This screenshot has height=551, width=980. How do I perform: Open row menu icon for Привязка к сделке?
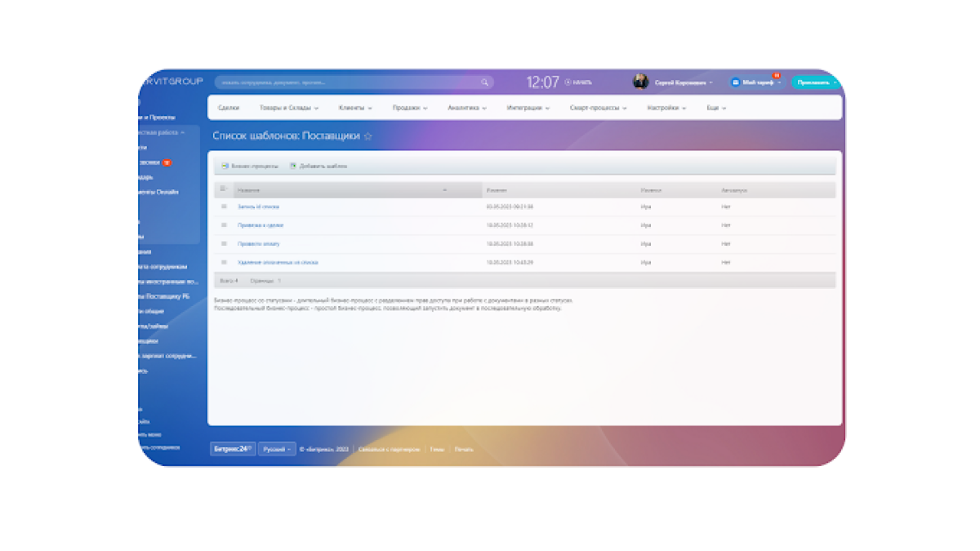[x=224, y=225]
